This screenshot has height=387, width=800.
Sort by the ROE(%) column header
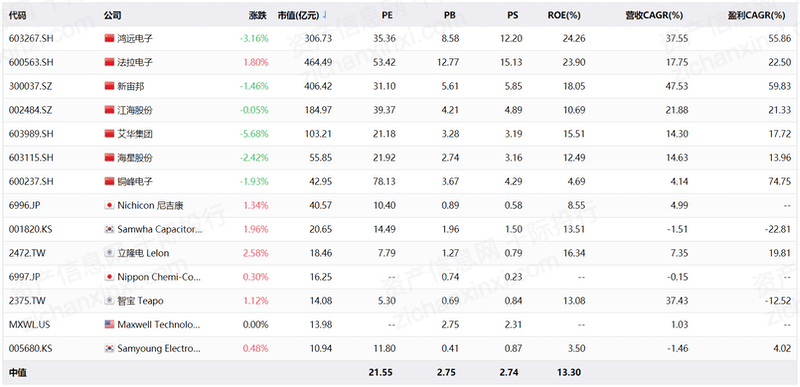tap(564, 15)
